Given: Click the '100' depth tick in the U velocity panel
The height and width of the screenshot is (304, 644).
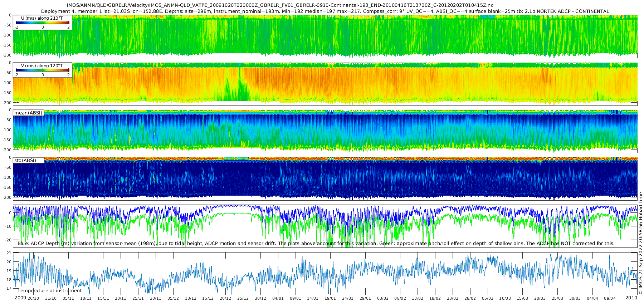Looking at the screenshot, I should (x=8, y=35).
